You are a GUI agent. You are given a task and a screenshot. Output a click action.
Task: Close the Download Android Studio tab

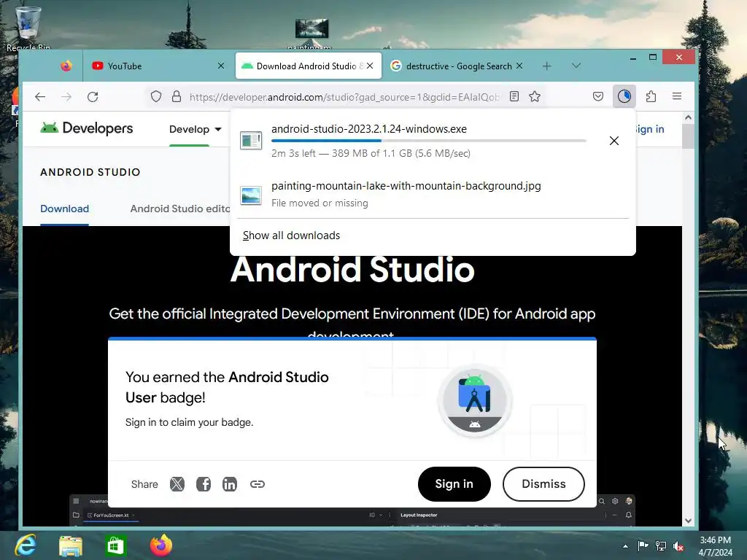tap(370, 66)
